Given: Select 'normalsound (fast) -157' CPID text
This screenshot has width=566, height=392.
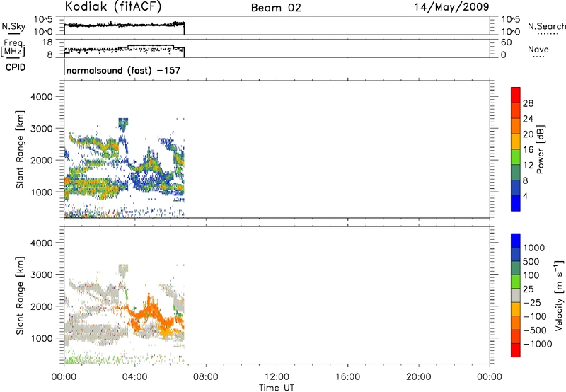Looking at the screenshot, I should pos(123,70).
